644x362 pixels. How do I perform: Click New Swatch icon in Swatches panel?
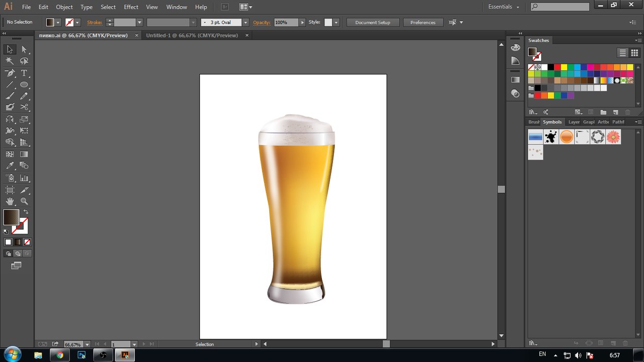614,112
